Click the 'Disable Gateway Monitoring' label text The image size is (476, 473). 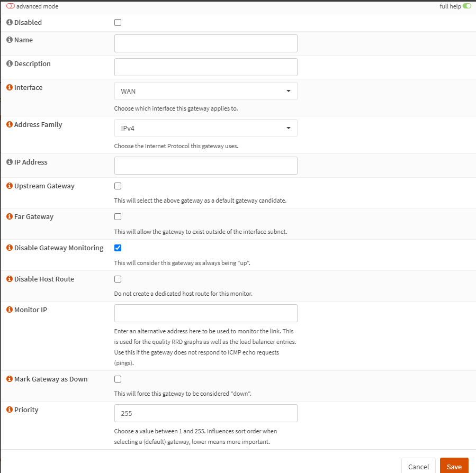[59, 248]
